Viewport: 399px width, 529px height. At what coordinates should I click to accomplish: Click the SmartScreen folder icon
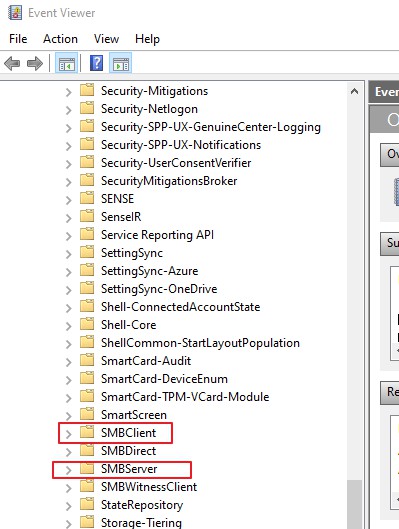coord(87,414)
